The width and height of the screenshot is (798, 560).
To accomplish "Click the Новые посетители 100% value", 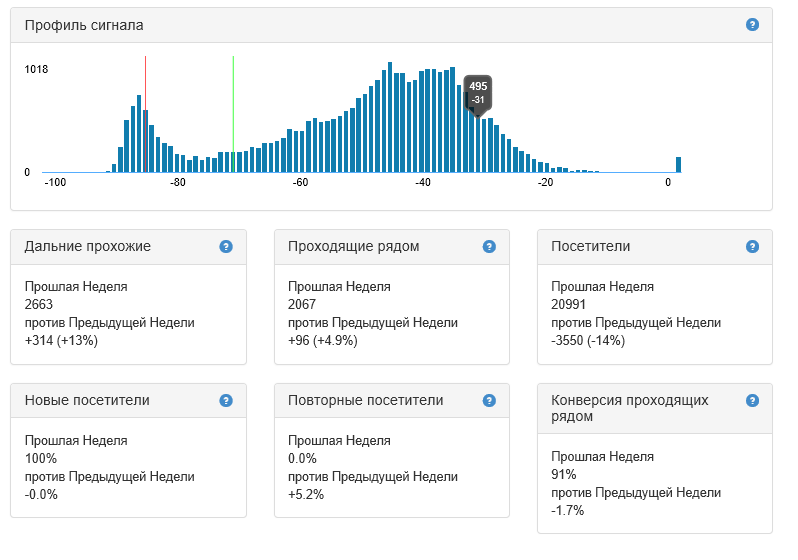I will tap(40, 459).
